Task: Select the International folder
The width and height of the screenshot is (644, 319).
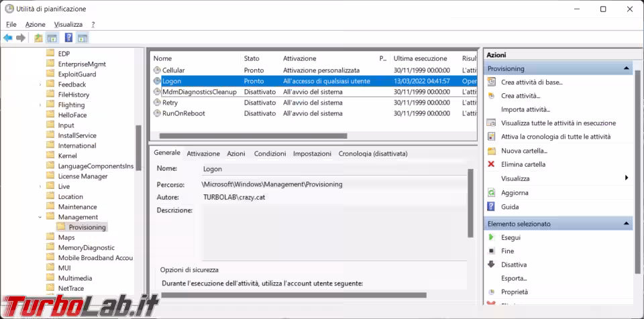Action: pyautogui.click(x=76, y=145)
